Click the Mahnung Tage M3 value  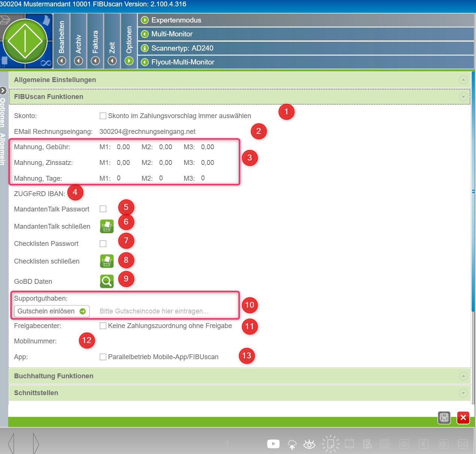point(203,178)
